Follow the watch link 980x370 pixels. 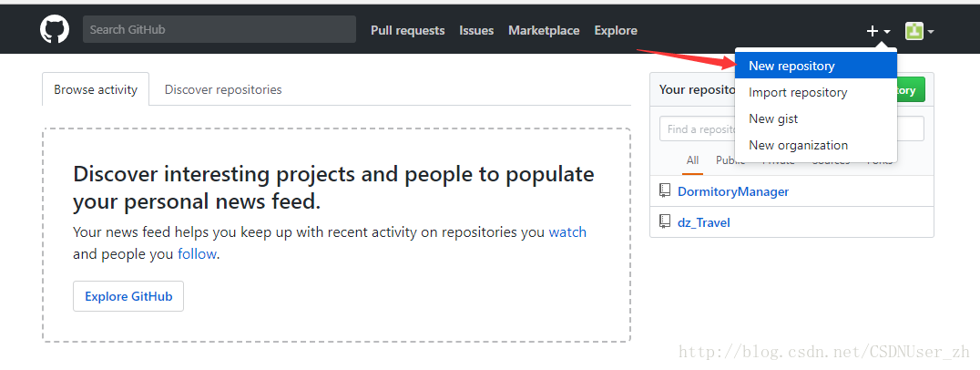point(567,232)
